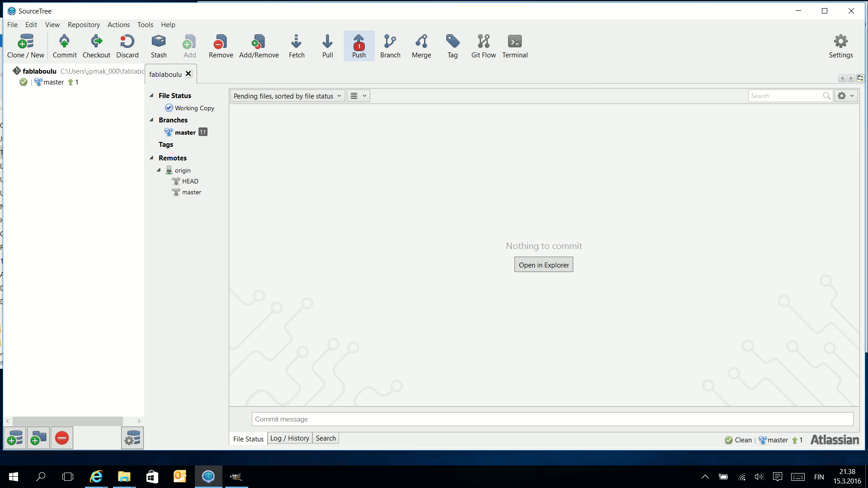Switch to the Log / History tab

tap(290, 438)
